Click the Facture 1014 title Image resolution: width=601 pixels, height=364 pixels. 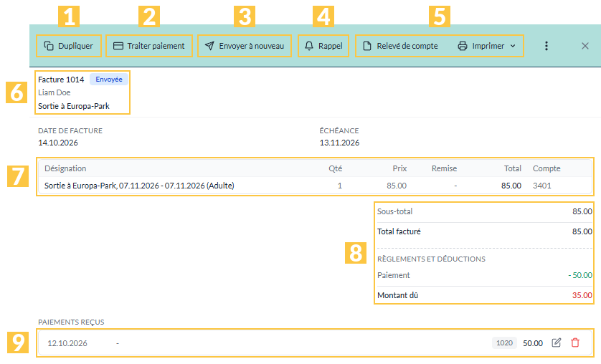point(61,80)
